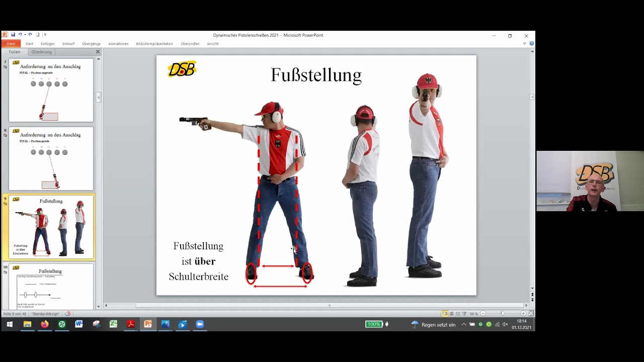Screen dimensions: 644x362
Task: Click the spell check icon in status bar
Action: [67, 314]
